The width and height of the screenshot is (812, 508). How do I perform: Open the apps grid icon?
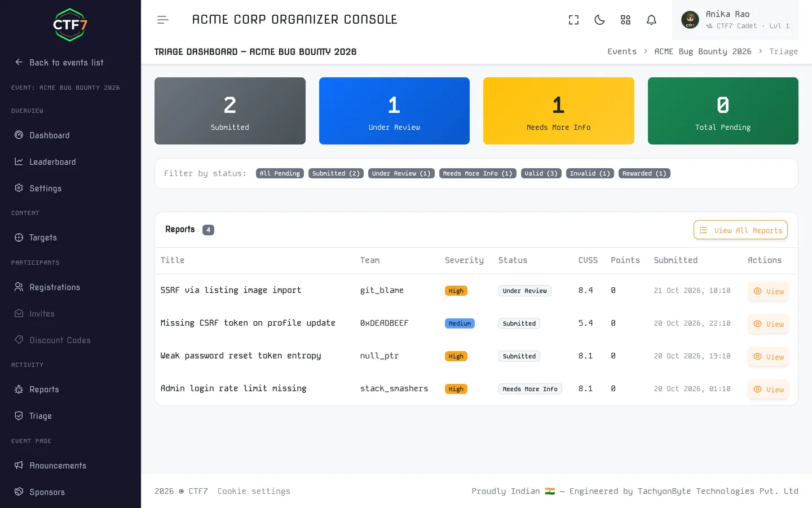[625, 20]
